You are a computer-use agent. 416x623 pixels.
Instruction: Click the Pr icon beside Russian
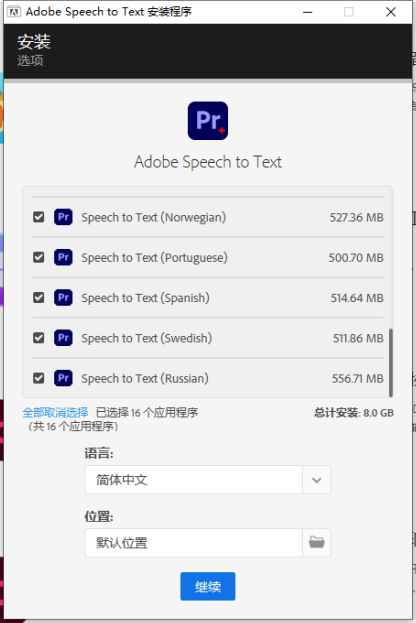coord(63,378)
